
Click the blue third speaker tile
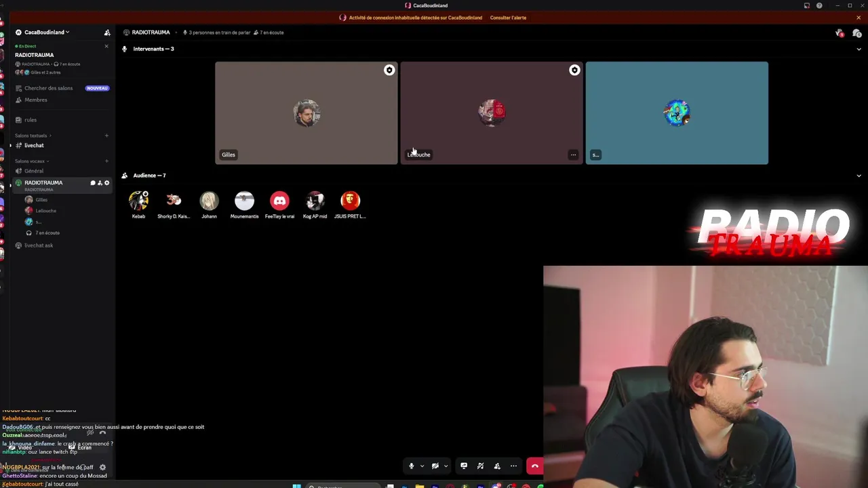677,113
